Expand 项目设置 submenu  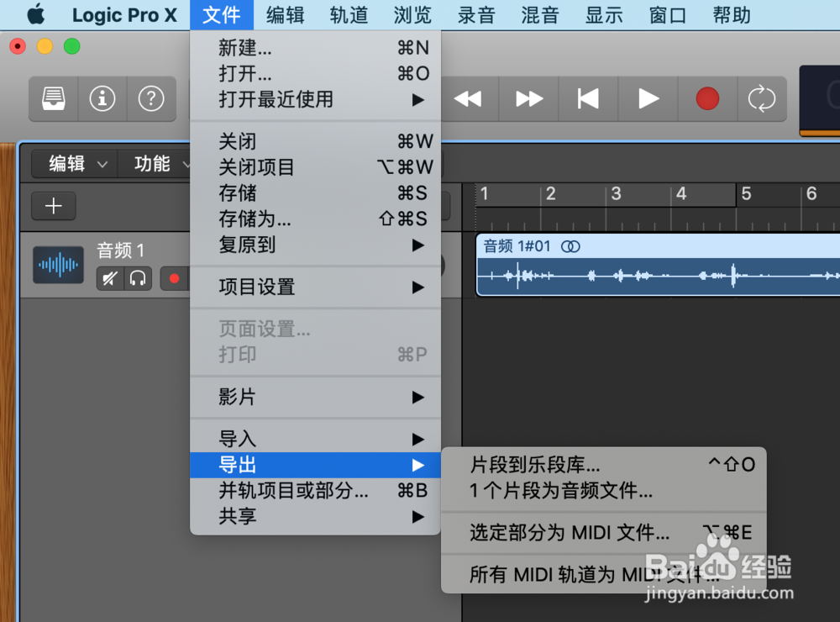click(x=316, y=287)
